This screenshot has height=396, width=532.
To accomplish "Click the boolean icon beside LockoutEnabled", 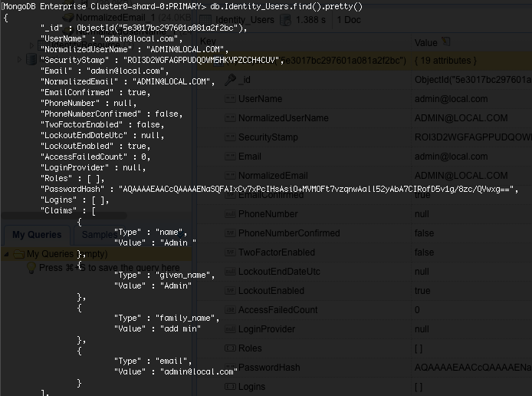I will pyautogui.click(x=230, y=291).
